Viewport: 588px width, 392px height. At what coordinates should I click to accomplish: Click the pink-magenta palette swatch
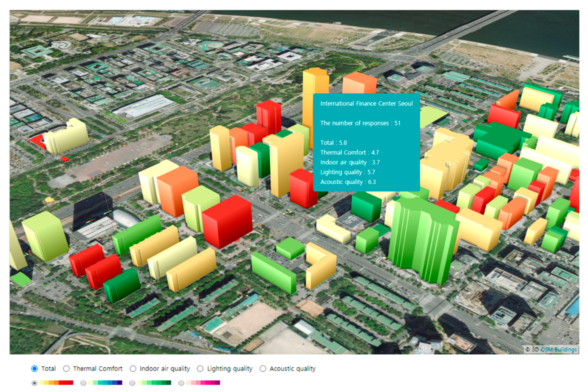(x=203, y=383)
